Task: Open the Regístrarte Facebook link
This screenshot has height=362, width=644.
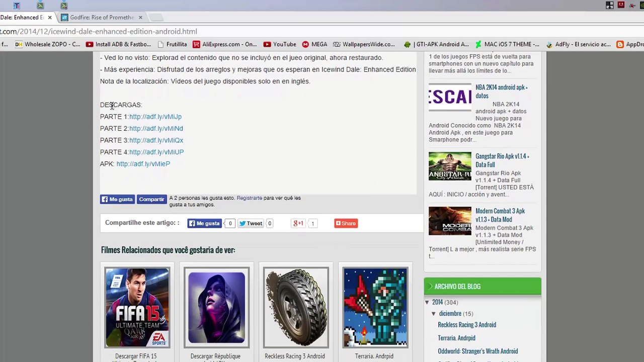Action: tap(250, 198)
